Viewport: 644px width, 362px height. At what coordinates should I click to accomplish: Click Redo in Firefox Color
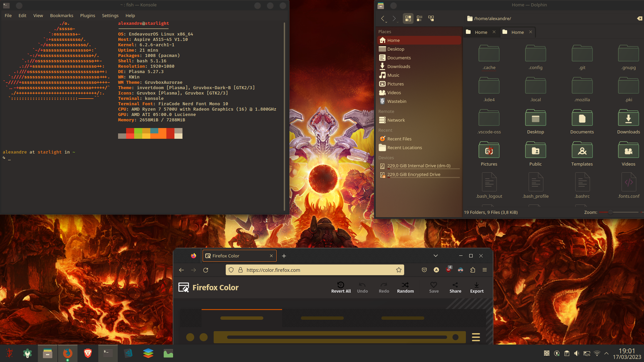pyautogui.click(x=384, y=288)
